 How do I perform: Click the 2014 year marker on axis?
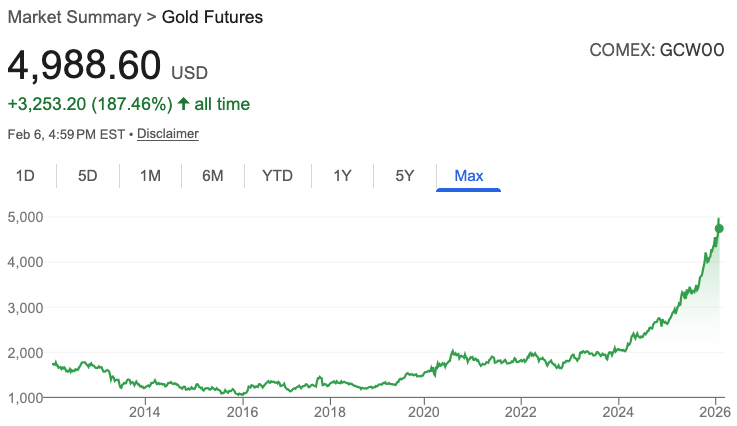145,411
